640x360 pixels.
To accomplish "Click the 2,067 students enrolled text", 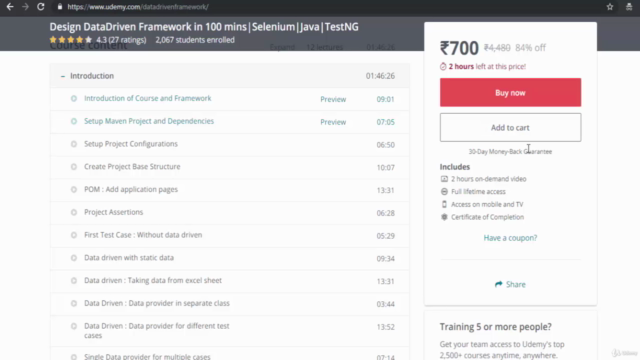I will [x=195, y=40].
